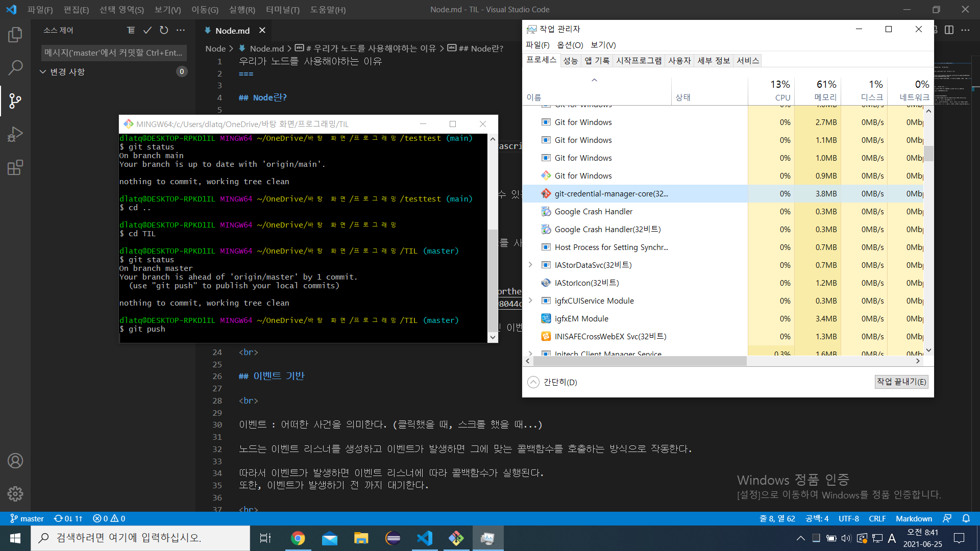
Task: Open Run and Debug view
Action: click(x=15, y=134)
